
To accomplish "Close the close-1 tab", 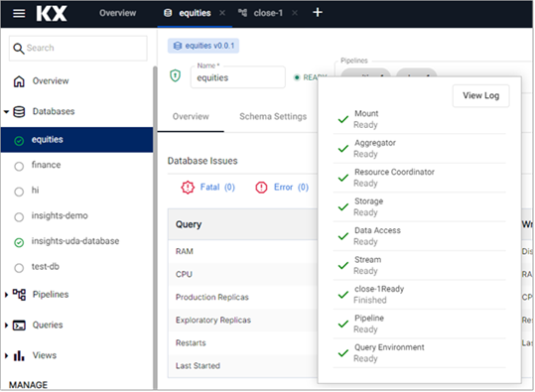I will point(295,13).
